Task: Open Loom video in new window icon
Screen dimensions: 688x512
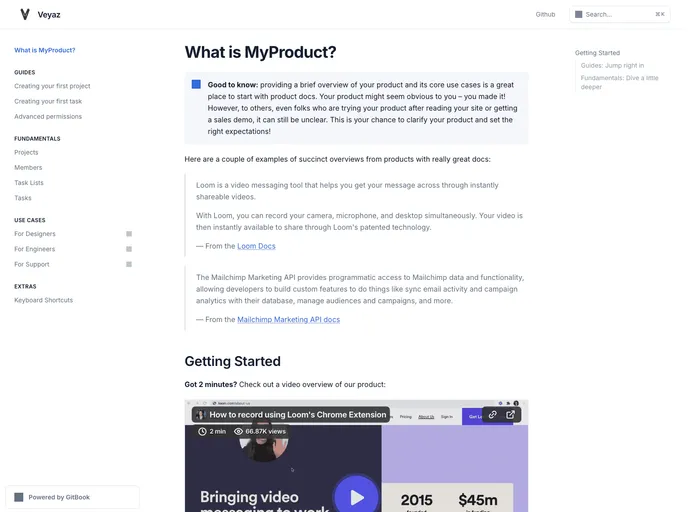Action: (510, 415)
